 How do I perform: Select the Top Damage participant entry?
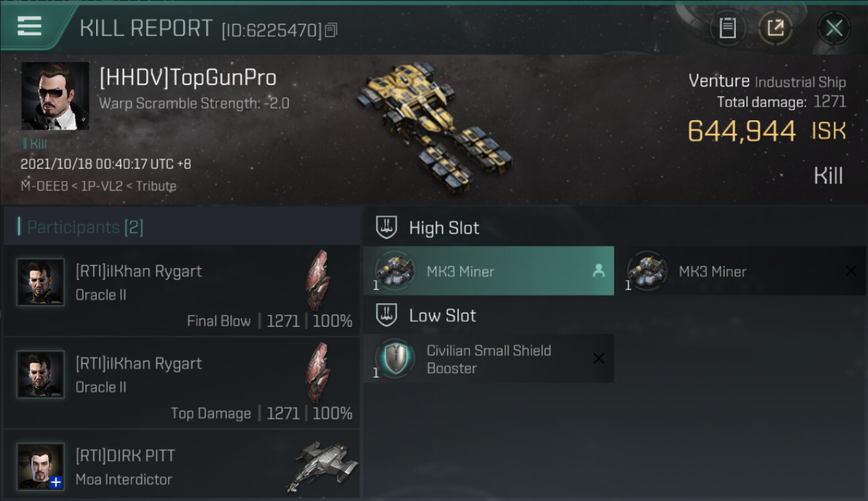pyautogui.click(x=182, y=383)
